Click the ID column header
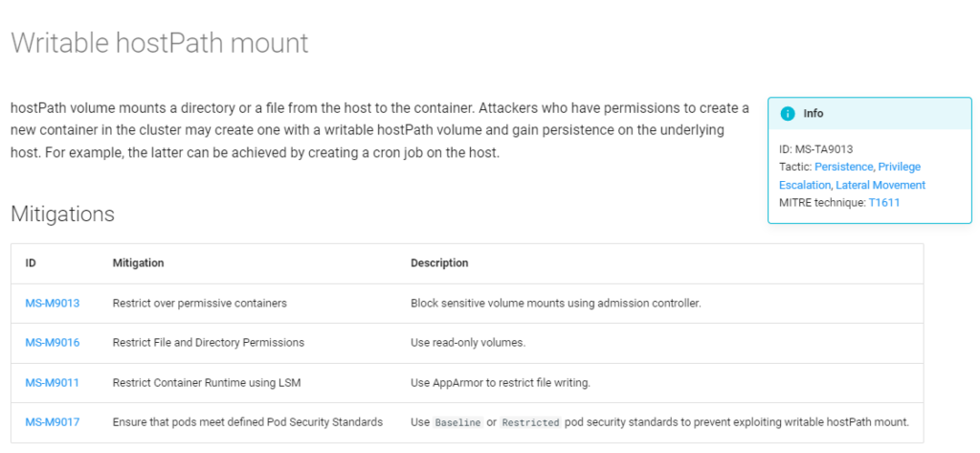980x453 pixels. click(31, 263)
